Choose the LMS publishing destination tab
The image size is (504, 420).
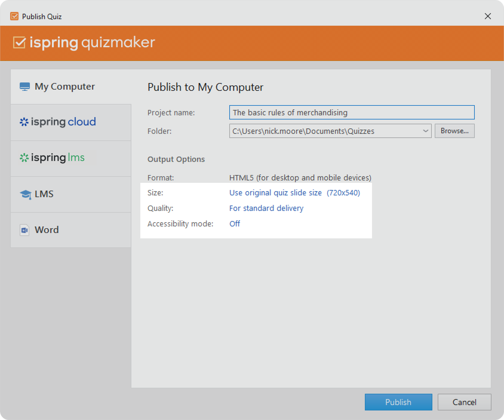point(71,194)
